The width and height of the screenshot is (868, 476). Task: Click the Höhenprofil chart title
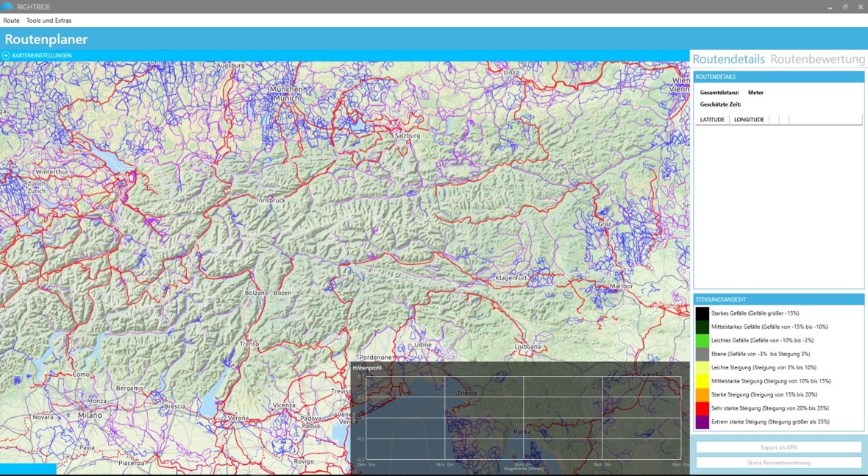coord(367,368)
